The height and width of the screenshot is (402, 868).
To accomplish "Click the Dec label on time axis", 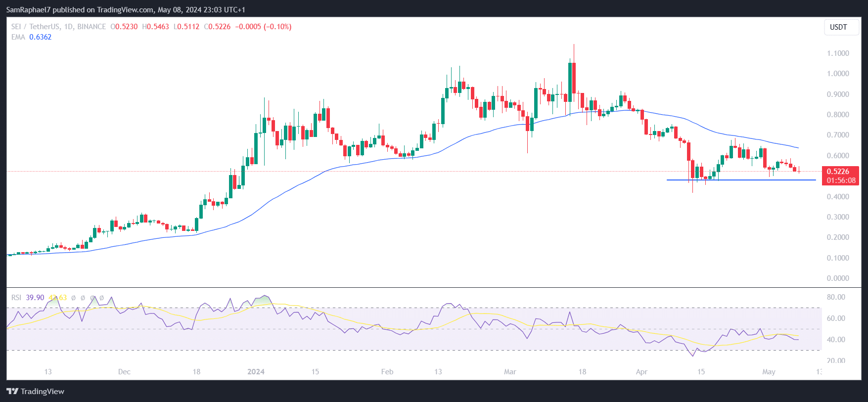I will tap(124, 372).
